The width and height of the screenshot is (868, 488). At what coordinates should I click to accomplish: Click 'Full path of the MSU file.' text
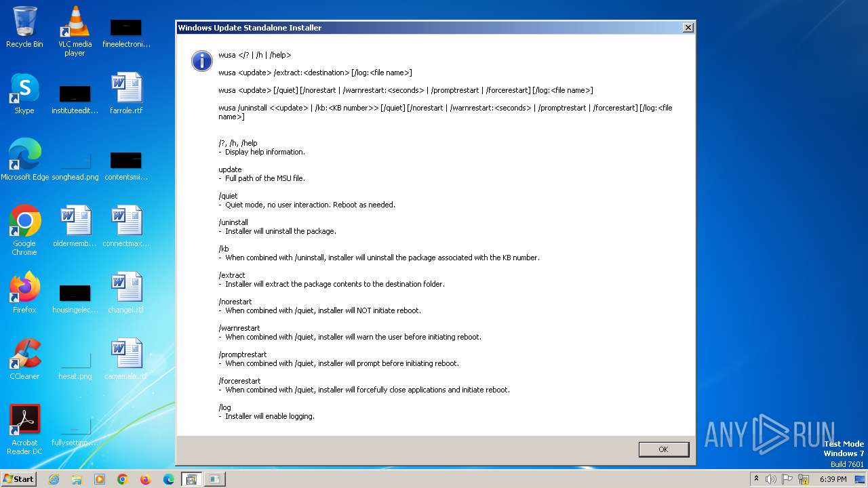[265, 178]
